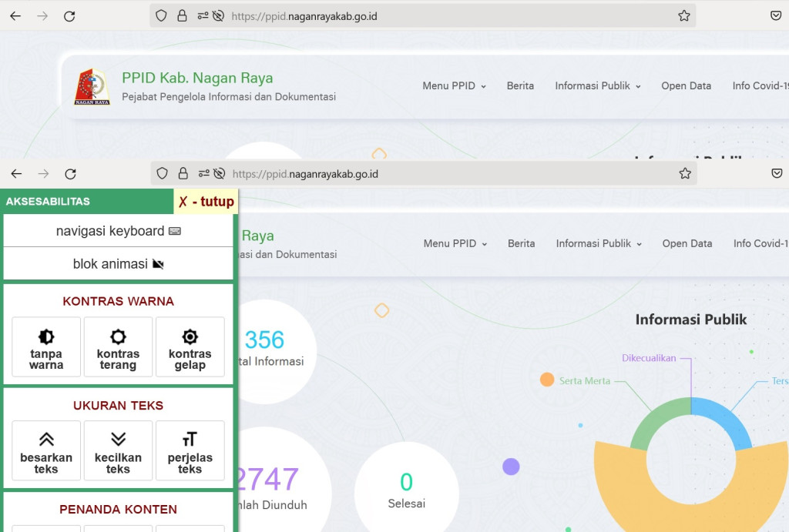
Task: Click the Pocket icon in the lower toolbar
Action: [x=777, y=174]
